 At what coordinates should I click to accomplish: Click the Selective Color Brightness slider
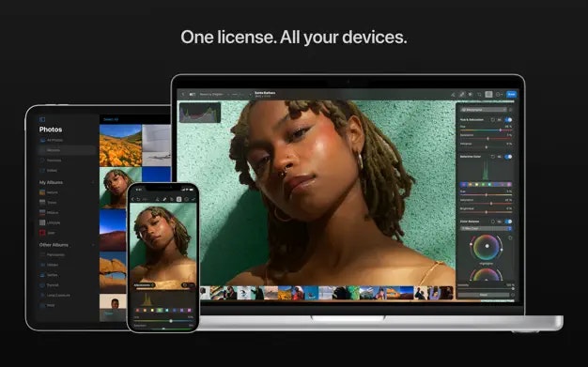coord(486,212)
